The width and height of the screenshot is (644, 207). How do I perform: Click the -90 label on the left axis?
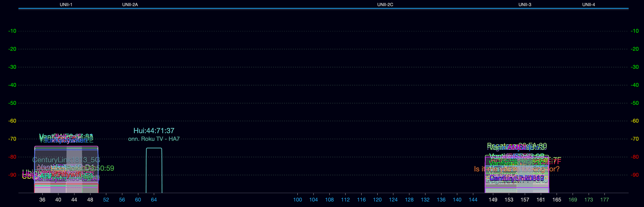click(12, 175)
